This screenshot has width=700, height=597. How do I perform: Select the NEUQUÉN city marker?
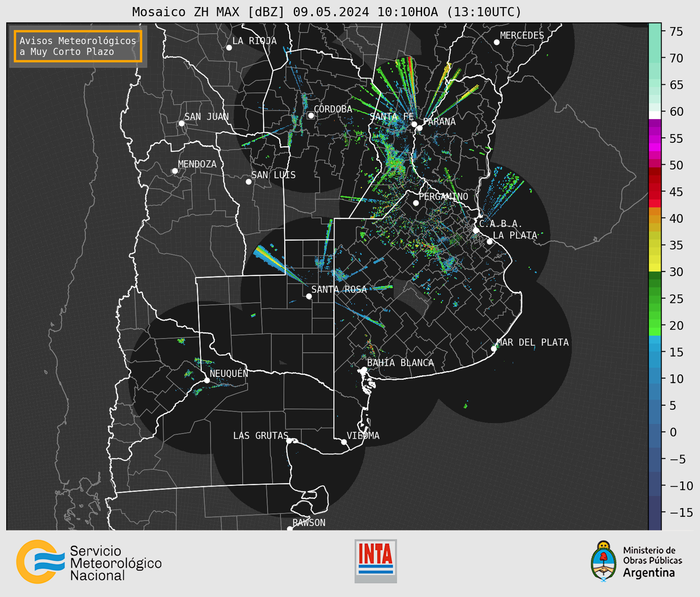tap(207, 380)
